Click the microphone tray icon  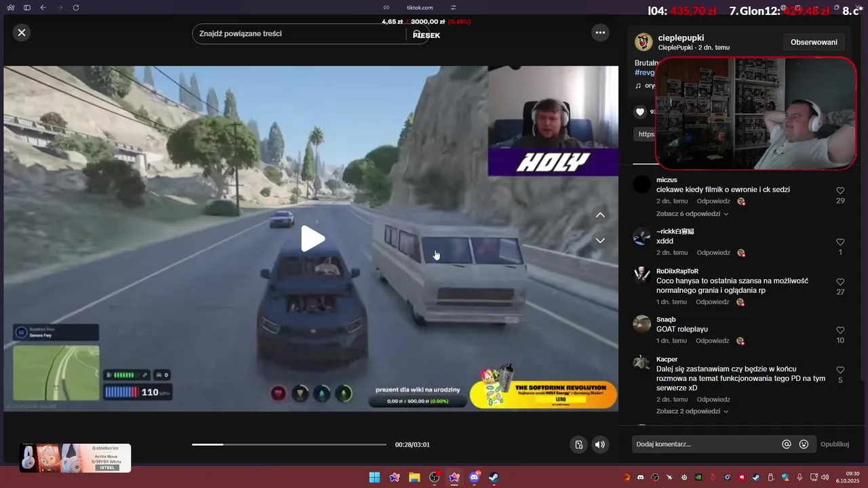(x=800, y=478)
